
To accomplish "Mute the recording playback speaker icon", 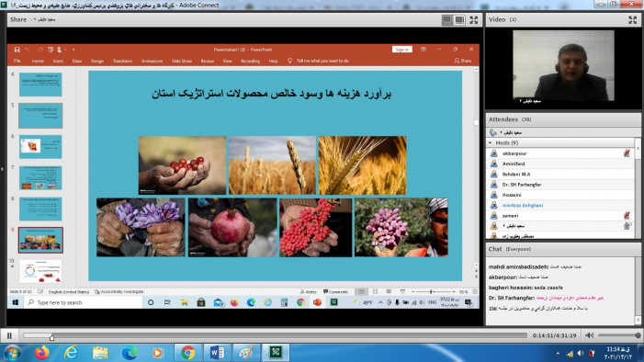I will tap(590, 335).
